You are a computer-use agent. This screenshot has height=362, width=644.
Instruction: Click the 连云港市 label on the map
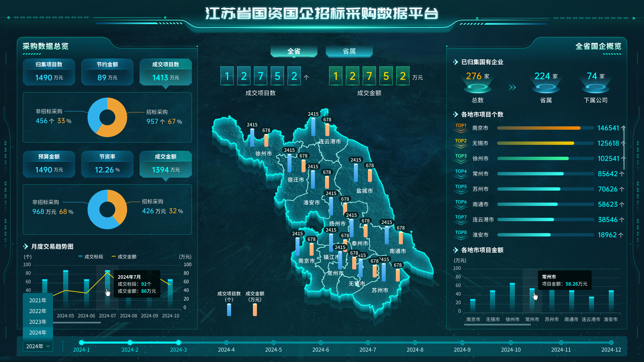[330, 141]
